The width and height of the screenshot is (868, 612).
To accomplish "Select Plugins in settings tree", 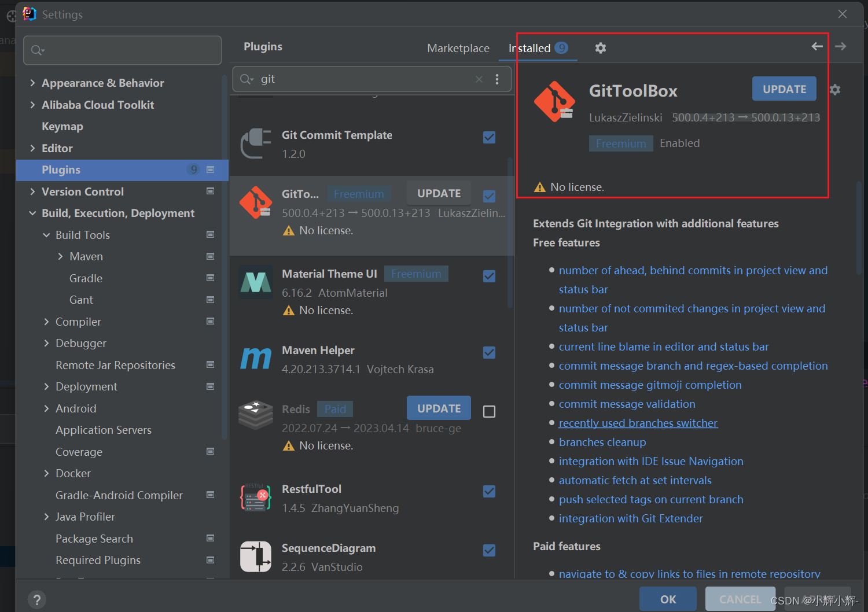I will 122,169.
